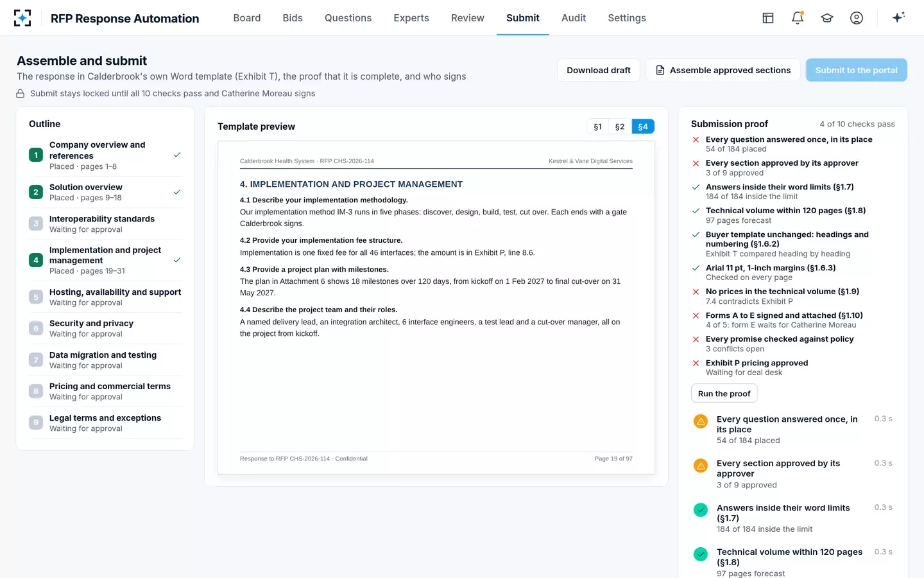Image resolution: width=924 pixels, height=578 pixels.
Task: Switch the template preview to §1
Action: [598, 127]
